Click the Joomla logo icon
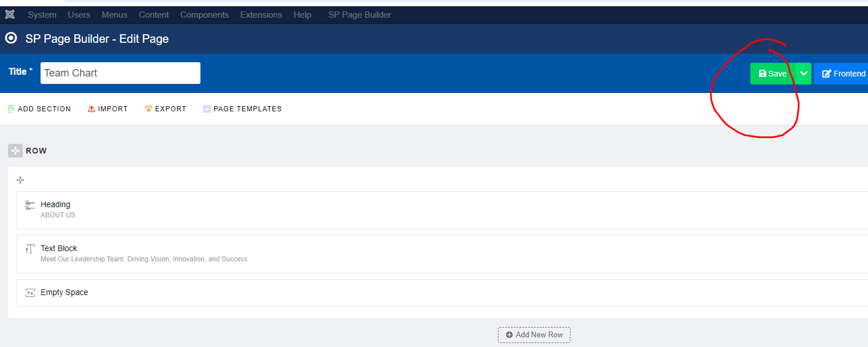This screenshot has height=347, width=868. coord(10,14)
